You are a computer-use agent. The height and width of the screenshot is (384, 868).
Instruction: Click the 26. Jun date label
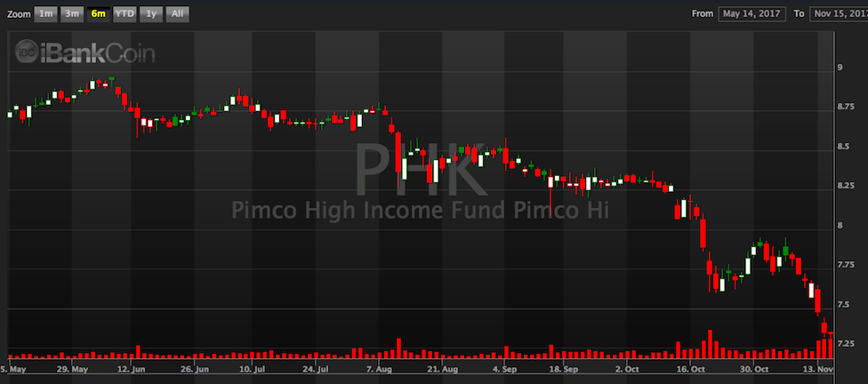click(x=195, y=369)
